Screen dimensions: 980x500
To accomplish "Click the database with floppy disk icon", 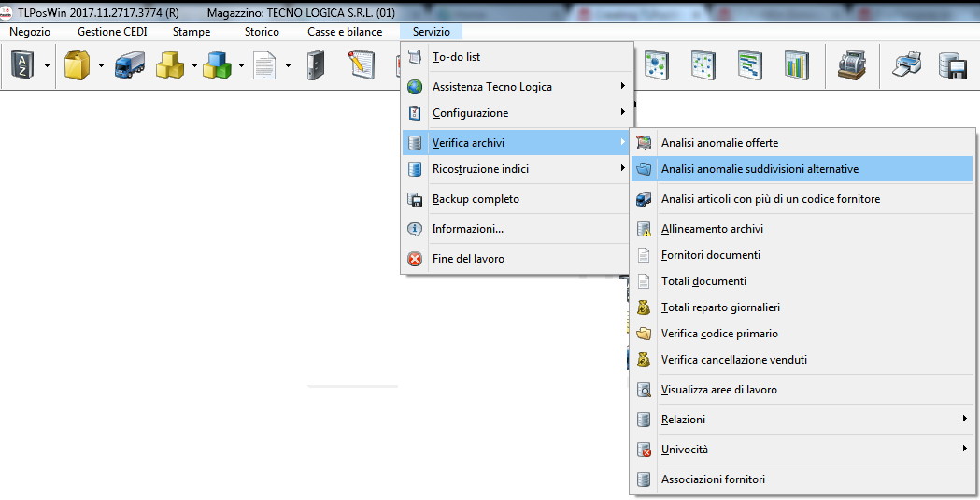I will pyautogui.click(x=951, y=65).
